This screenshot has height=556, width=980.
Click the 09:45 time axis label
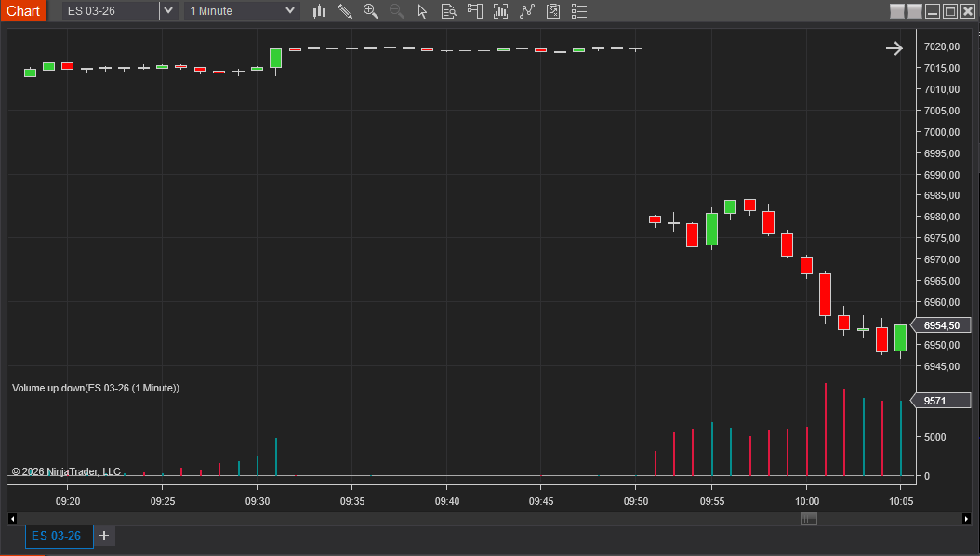[x=540, y=502]
